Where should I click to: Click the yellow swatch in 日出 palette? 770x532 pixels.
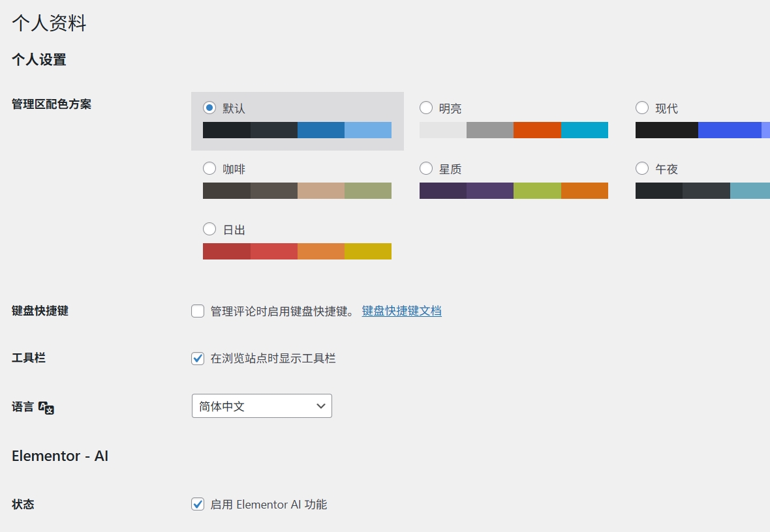[x=368, y=251]
